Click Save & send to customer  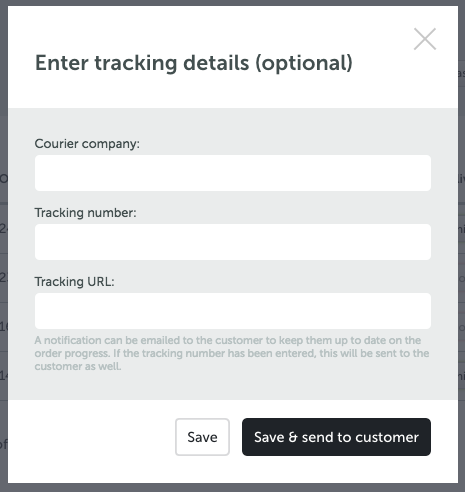tap(336, 437)
